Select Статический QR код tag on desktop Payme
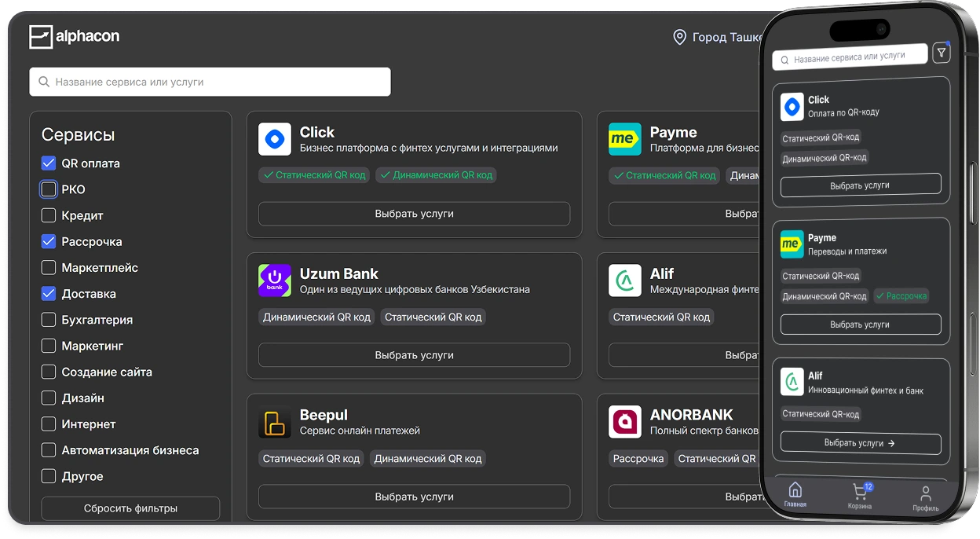The height and width of the screenshot is (539, 980). point(664,175)
